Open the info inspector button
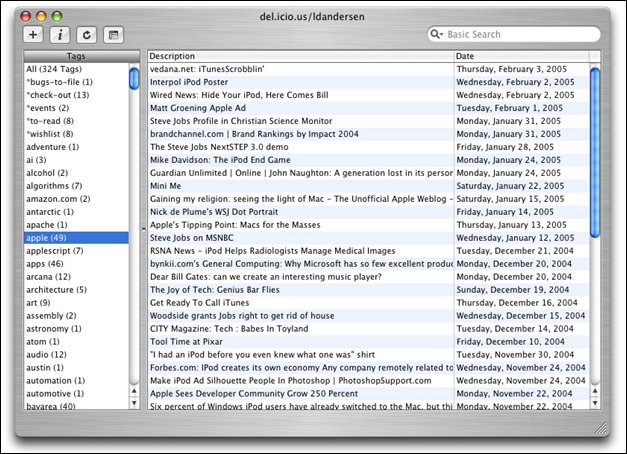 tap(60, 35)
